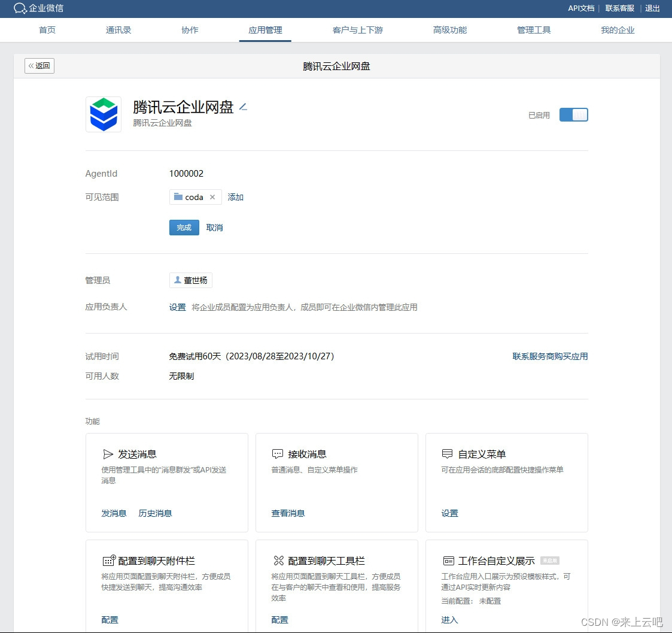Click the 配置到聊天工具栏 icon
672x633 pixels.
(x=279, y=561)
